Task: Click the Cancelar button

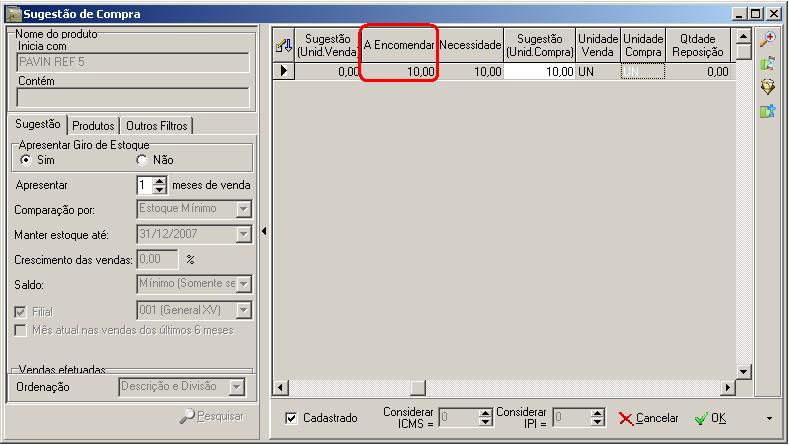Action: coord(649,418)
